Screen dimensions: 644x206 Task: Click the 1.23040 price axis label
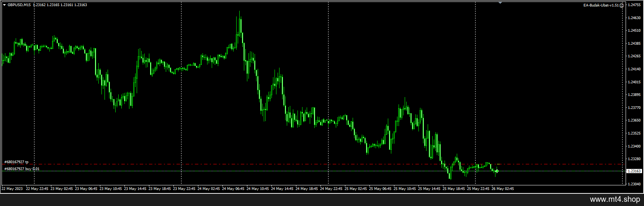pos(634,184)
